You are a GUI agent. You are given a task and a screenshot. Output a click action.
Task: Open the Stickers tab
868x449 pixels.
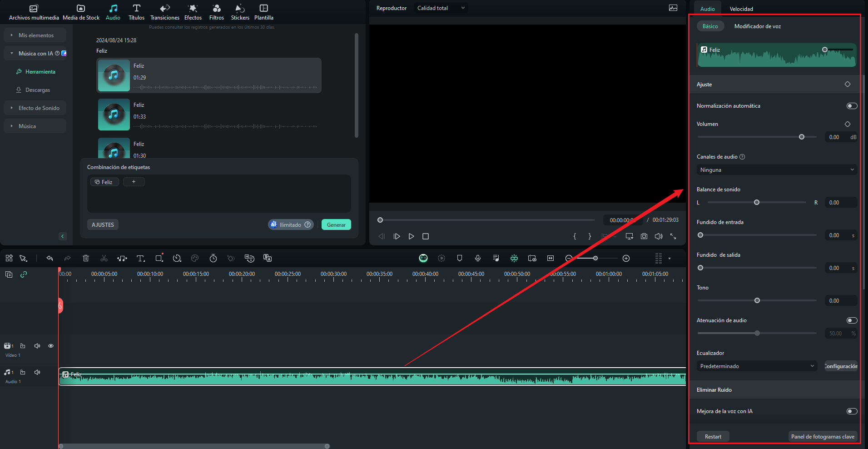tap(240, 12)
